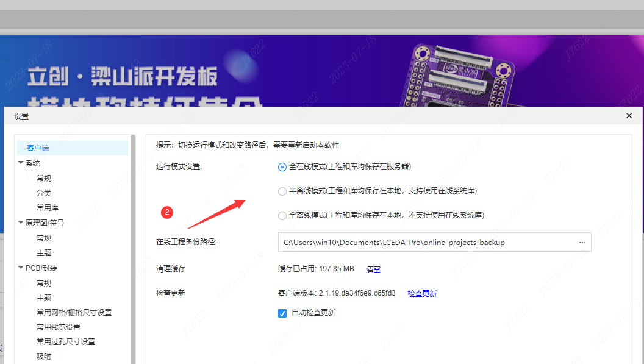Click the 提示 hint text about restarting

click(248, 145)
